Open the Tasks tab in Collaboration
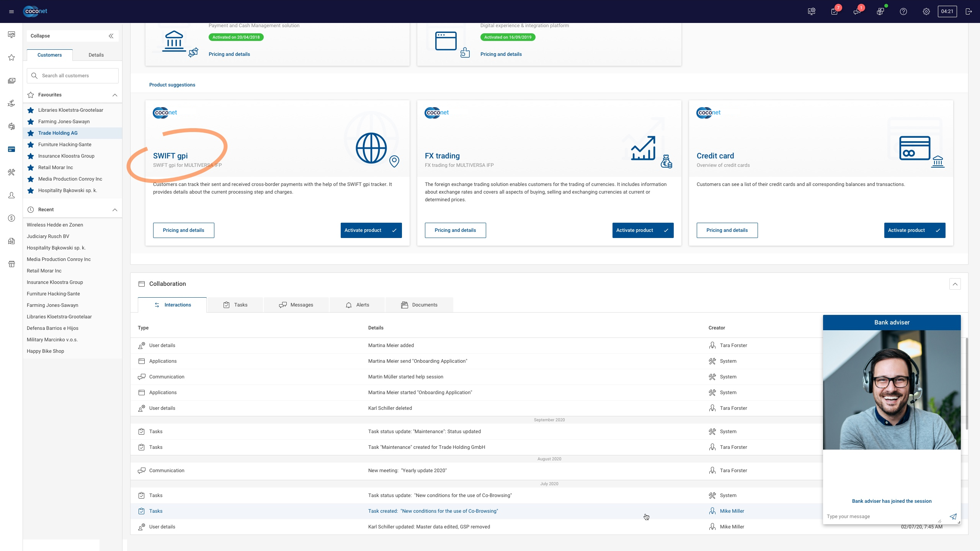Viewport: 980px width, 551px height. pos(235,305)
